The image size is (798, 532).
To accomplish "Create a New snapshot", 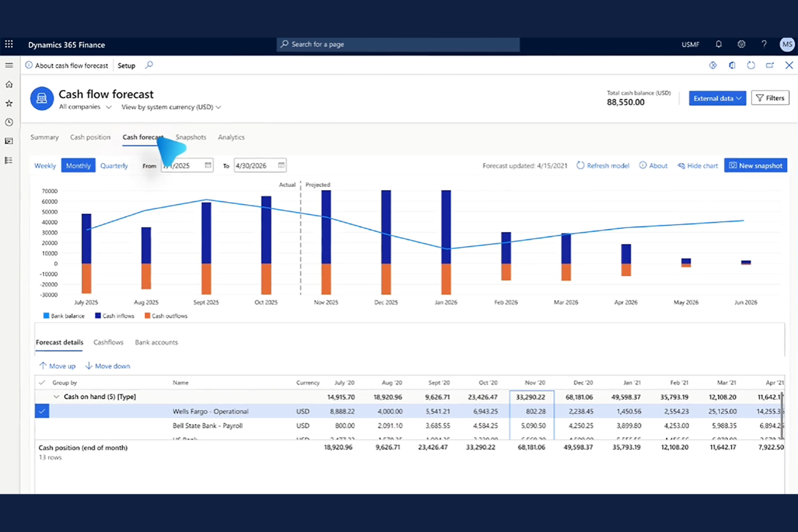I will coord(755,165).
